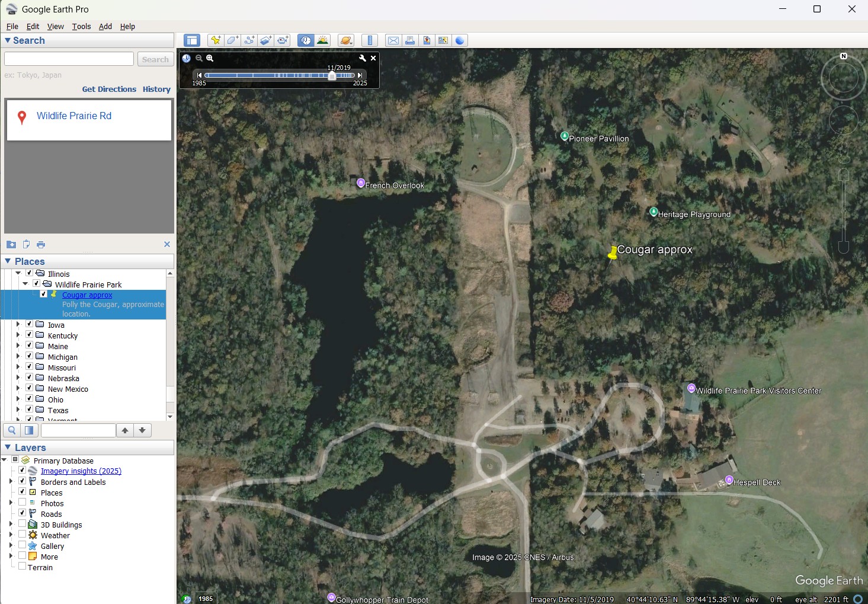Expand the Iowa folder in Places
Image resolution: width=868 pixels, height=604 pixels.
click(x=18, y=324)
